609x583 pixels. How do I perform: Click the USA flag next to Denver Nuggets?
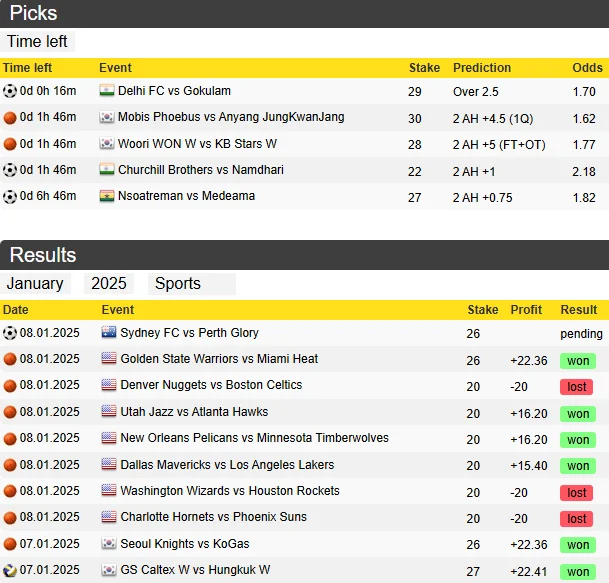coord(109,386)
